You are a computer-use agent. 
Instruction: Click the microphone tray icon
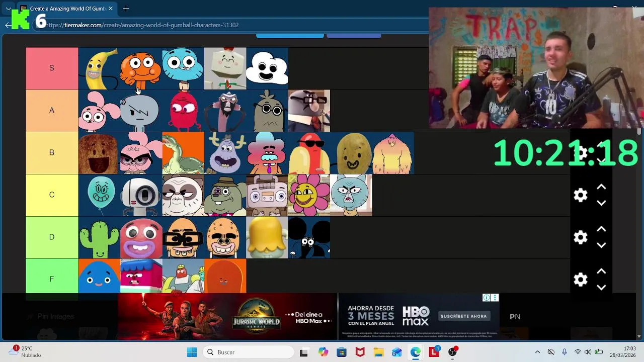click(564, 352)
